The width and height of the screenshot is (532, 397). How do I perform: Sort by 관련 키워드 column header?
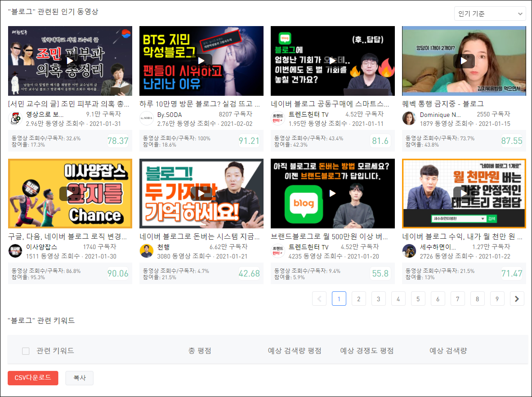pos(55,351)
